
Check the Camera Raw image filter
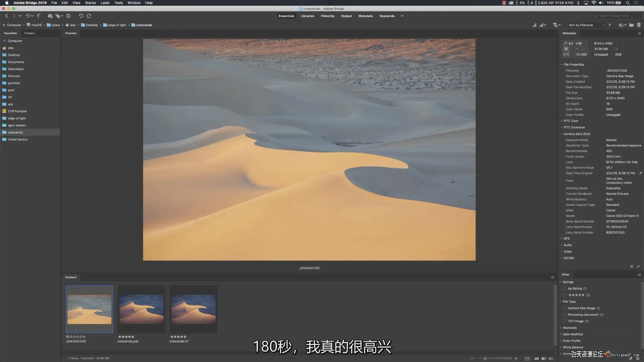click(x=565, y=308)
